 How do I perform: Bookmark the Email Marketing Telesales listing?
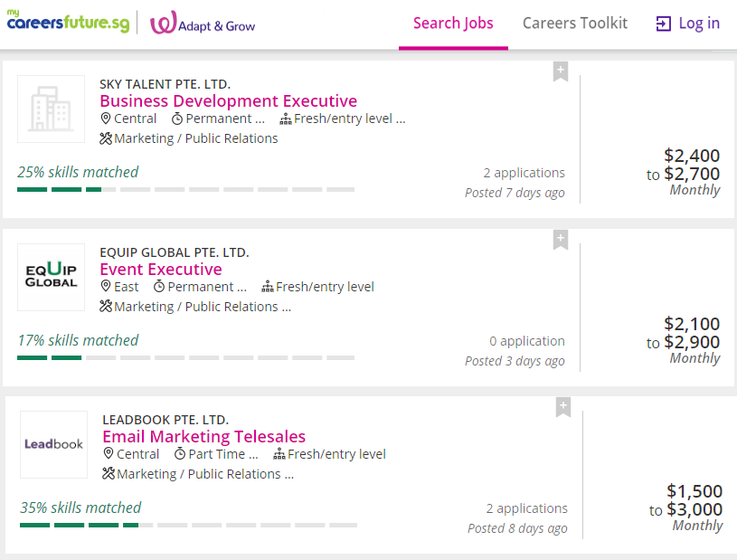tap(562, 407)
